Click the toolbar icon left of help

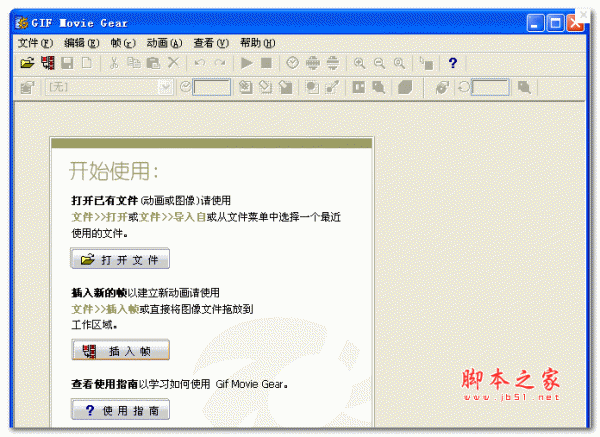tap(426, 63)
